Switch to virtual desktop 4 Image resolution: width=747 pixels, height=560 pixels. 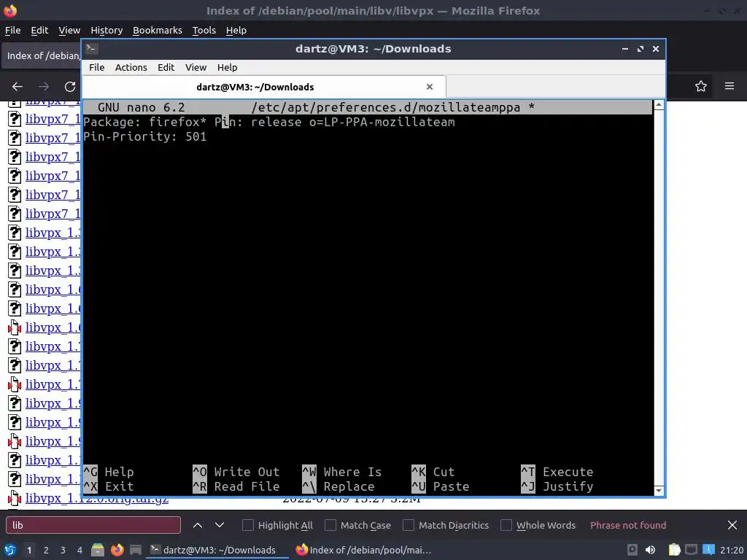tap(80, 550)
